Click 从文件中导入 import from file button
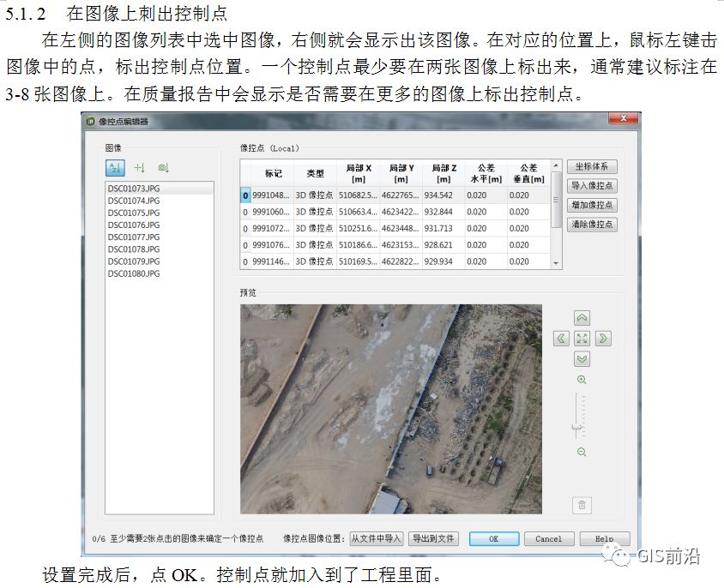 (x=377, y=538)
